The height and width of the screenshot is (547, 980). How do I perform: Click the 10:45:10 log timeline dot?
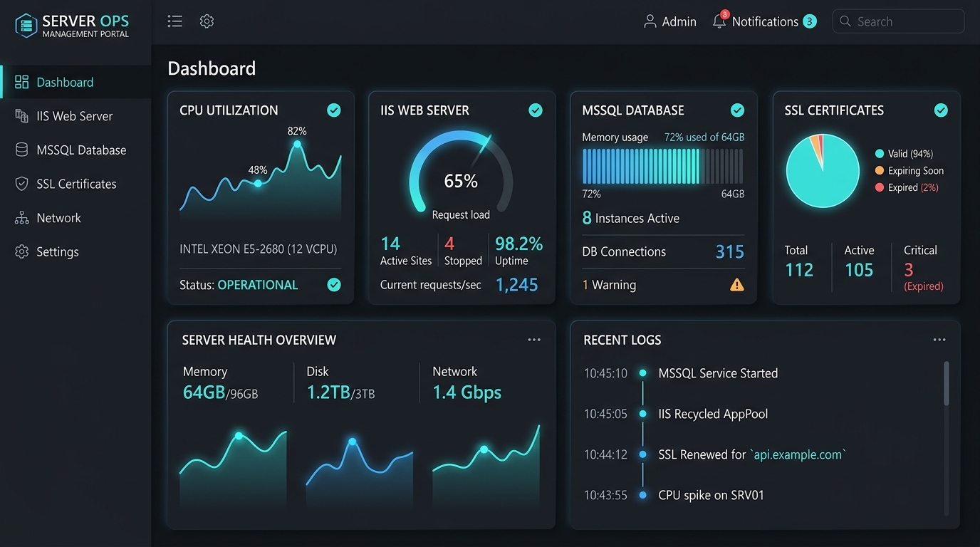(642, 373)
